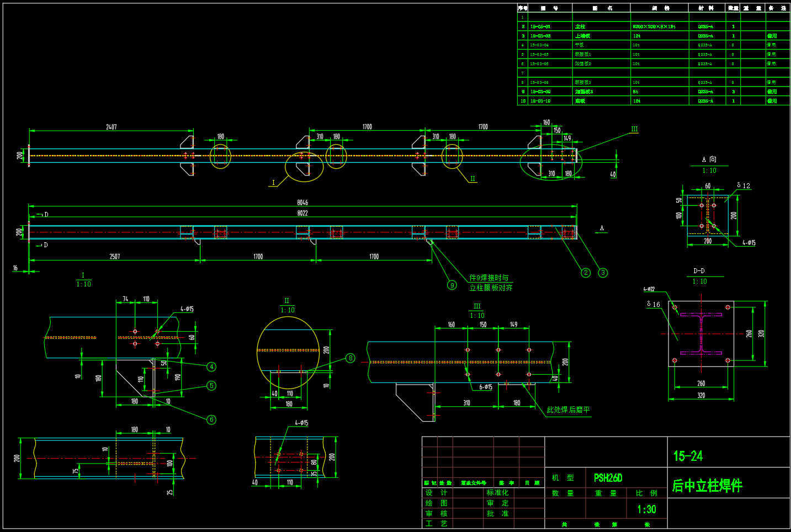Image resolution: width=791 pixels, height=532 pixels.
Task: Click the δ16 thickness label
Action: pos(654,304)
